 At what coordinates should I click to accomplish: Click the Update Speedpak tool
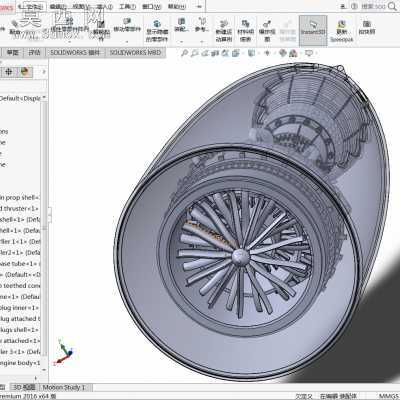341,31
